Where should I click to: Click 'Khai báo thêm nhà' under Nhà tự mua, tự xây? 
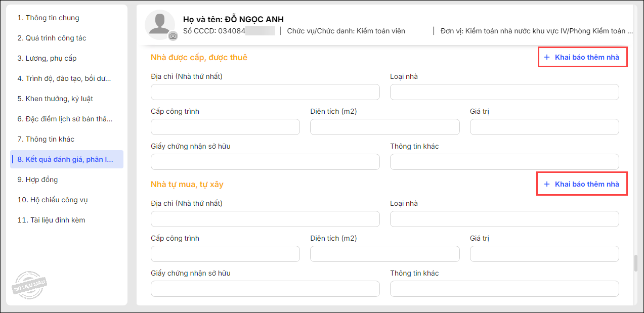point(582,184)
